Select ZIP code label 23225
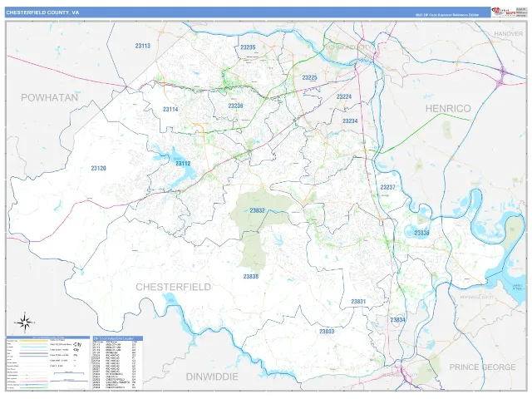This screenshot has height=399, width=532. pyautogui.click(x=309, y=77)
